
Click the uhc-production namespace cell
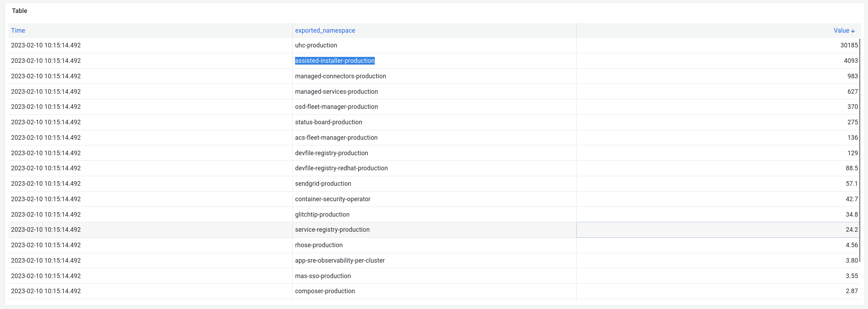(316, 45)
